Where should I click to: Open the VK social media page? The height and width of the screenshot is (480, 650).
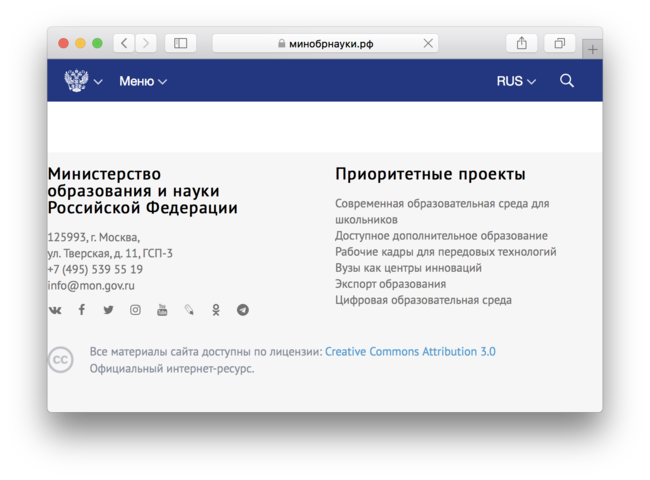[x=55, y=310]
